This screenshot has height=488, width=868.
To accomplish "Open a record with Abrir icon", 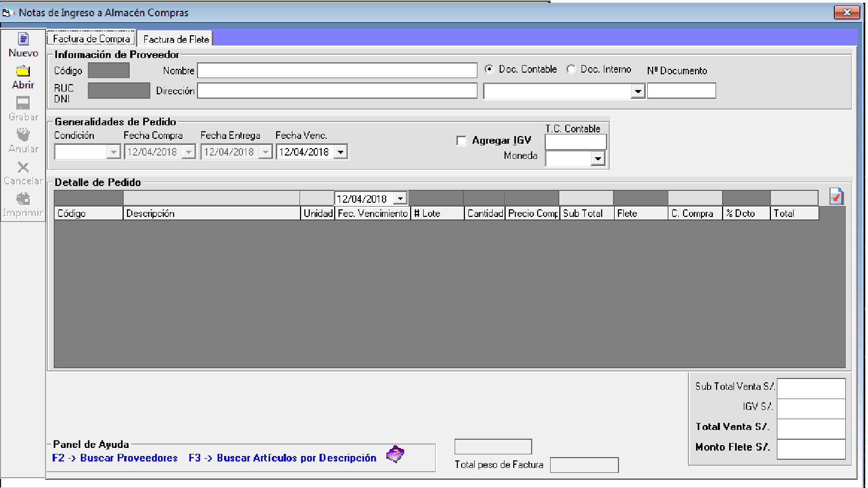I will [23, 71].
